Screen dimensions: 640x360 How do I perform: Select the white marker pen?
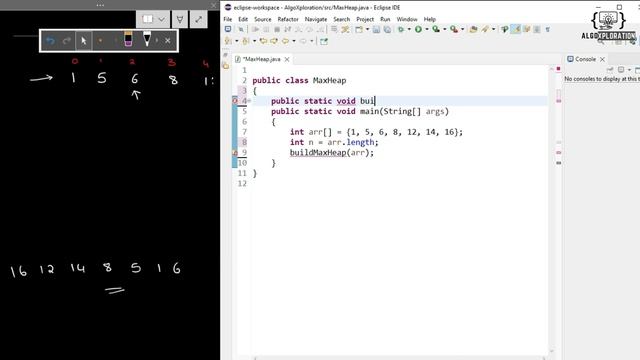point(147,39)
